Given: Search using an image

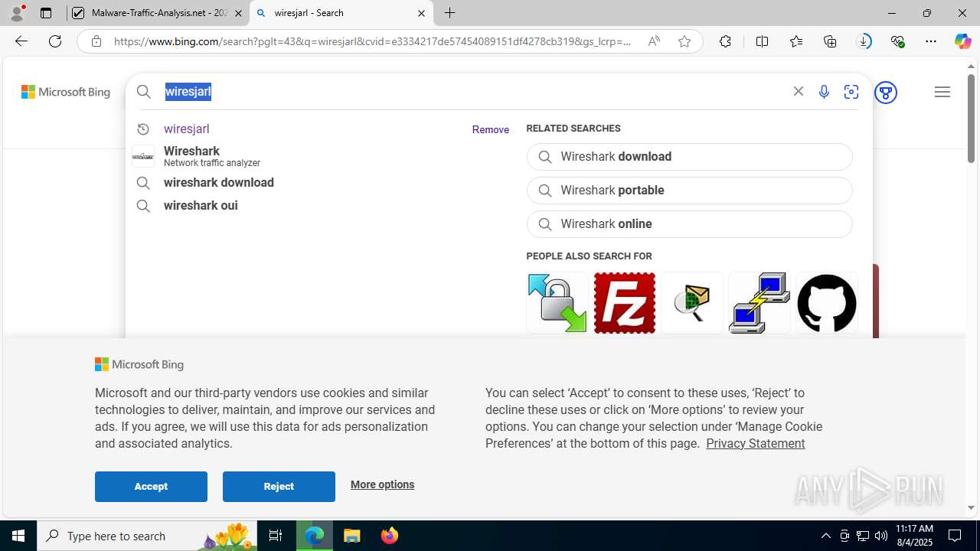Looking at the screenshot, I should point(851,92).
